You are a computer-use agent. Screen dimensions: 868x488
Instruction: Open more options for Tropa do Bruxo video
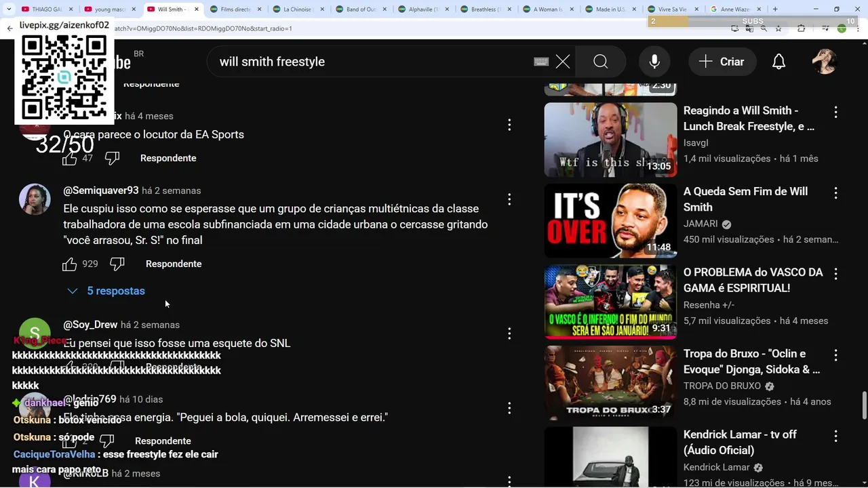(835, 356)
